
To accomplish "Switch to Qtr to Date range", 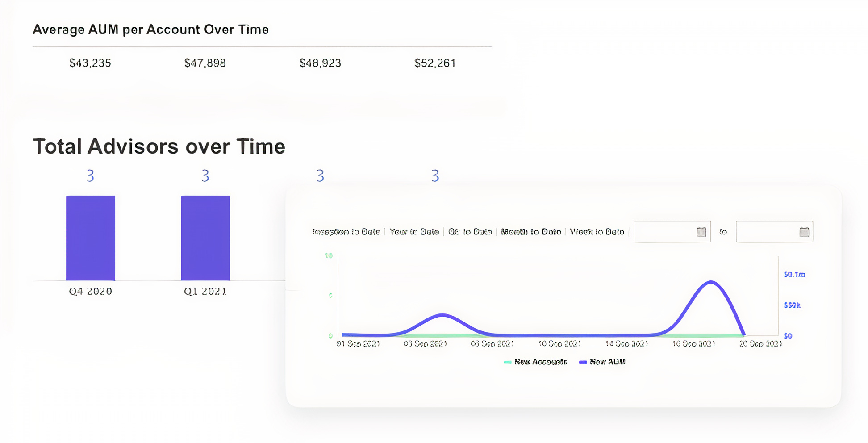I will pos(470,232).
